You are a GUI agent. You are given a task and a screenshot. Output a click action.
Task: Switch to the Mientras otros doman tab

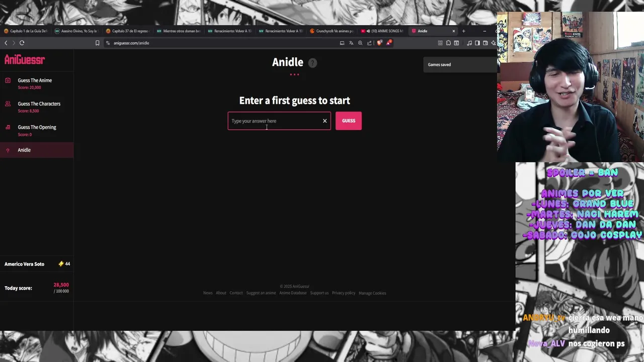[x=179, y=31]
